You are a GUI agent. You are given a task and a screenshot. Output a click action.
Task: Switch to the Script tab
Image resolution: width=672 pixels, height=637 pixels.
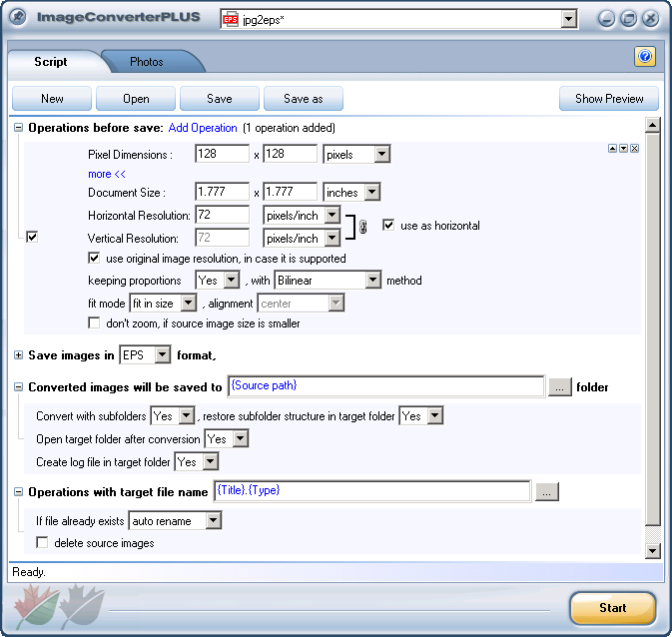tap(51, 62)
